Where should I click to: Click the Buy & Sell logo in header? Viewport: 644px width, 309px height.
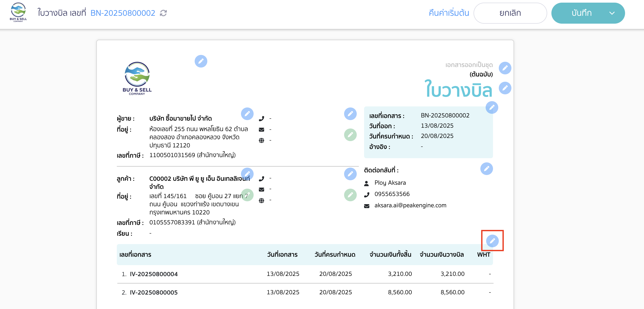[18, 12]
